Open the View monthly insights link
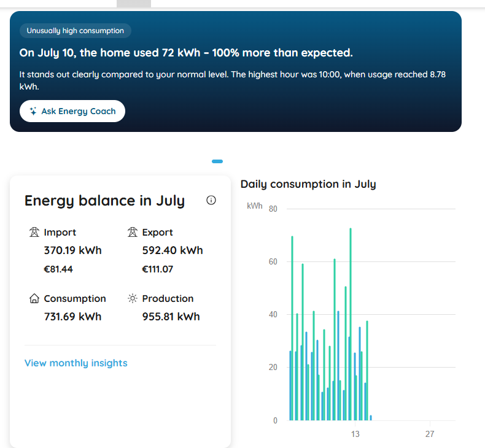Image resolution: width=485 pixels, height=448 pixels. [x=76, y=363]
